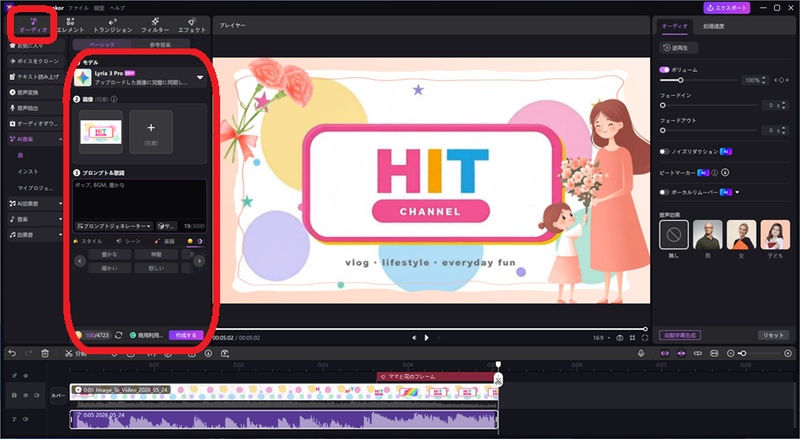Image resolution: width=800 pixels, height=439 pixels.
Task: Open the プロンプトジェネレーター dropdown
Action: pos(114,226)
